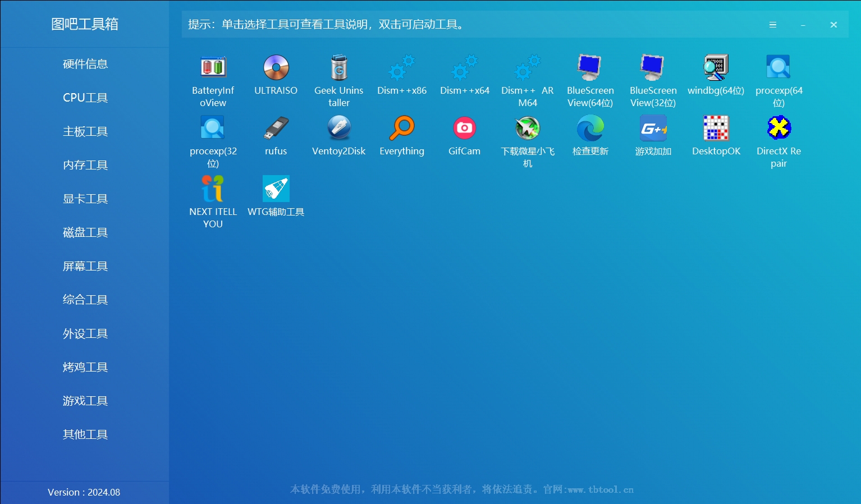Select the Dism++x64 gear icon
Screen dimensions: 861x504
(465, 67)
